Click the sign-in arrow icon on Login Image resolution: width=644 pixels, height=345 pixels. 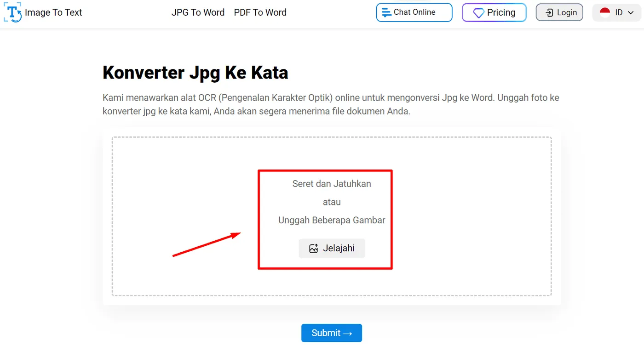549,13
